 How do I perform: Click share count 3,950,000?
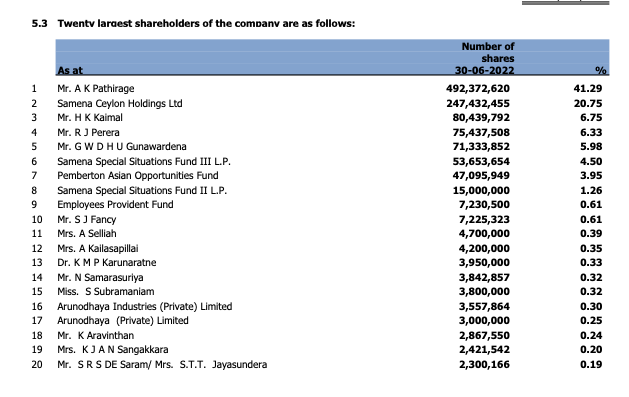click(484, 263)
